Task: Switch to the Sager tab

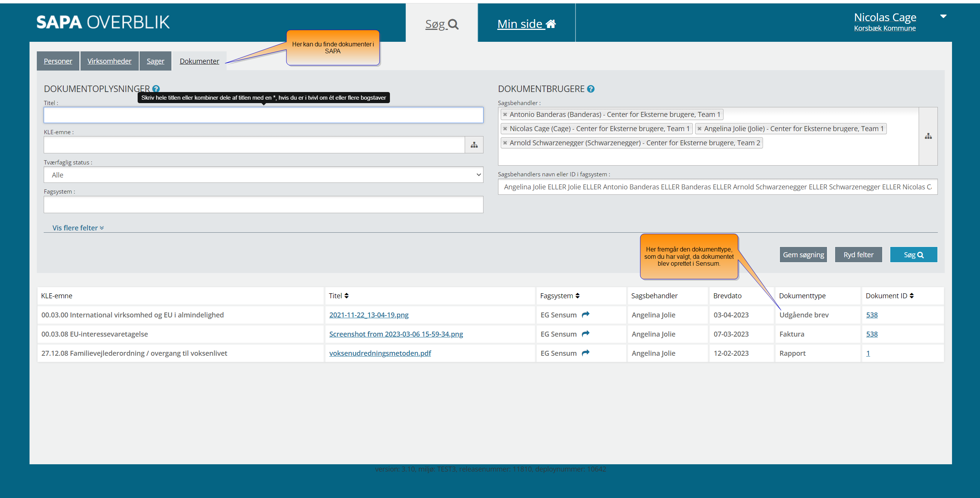Action: click(x=155, y=61)
